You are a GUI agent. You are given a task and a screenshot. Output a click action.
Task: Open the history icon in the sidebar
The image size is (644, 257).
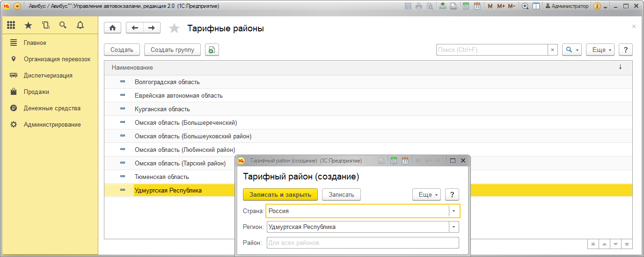click(45, 25)
